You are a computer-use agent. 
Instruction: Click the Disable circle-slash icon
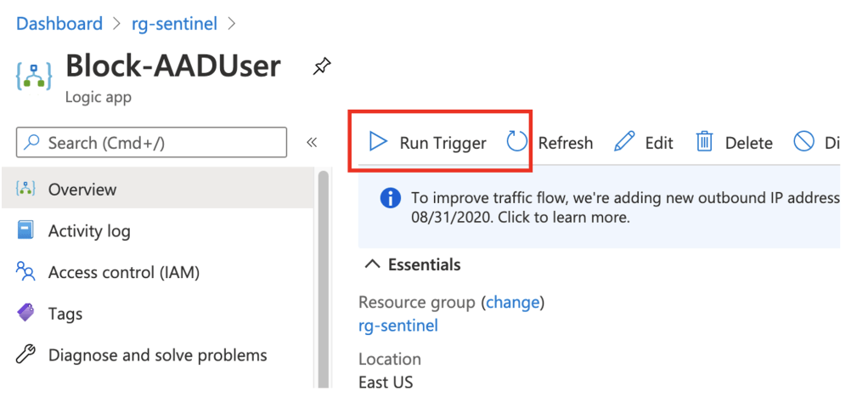pyautogui.click(x=803, y=142)
